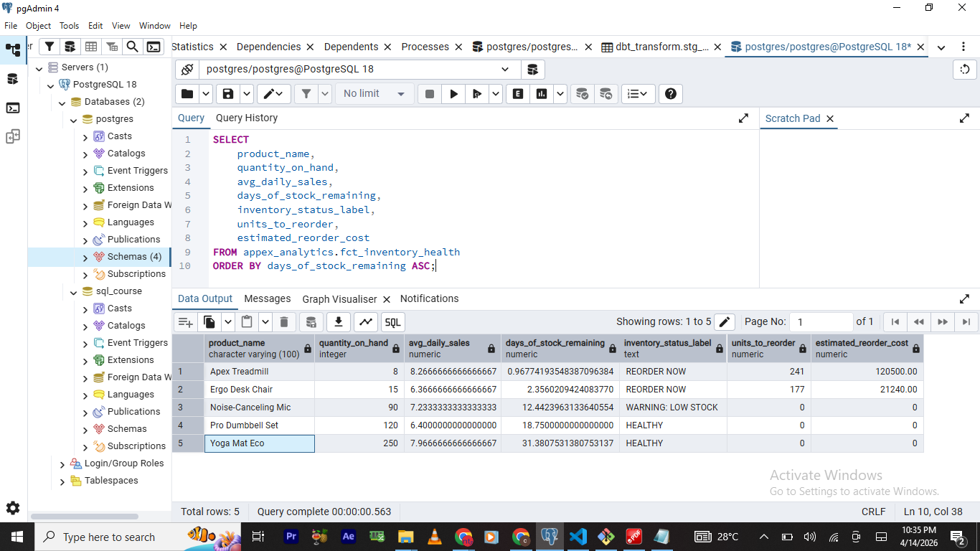This screenshot has width=980, height=551.
Task: Click the Page No input field
Action: click(821, 322)
